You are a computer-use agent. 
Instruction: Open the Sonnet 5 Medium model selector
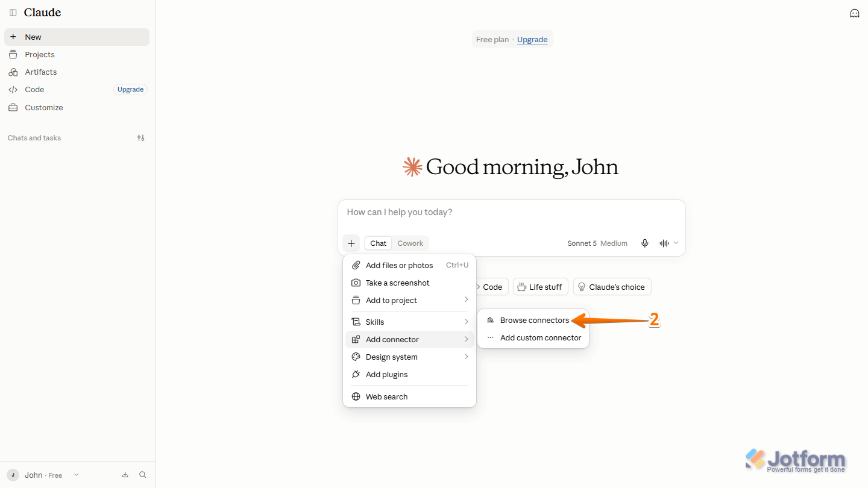tap(597, 243)
